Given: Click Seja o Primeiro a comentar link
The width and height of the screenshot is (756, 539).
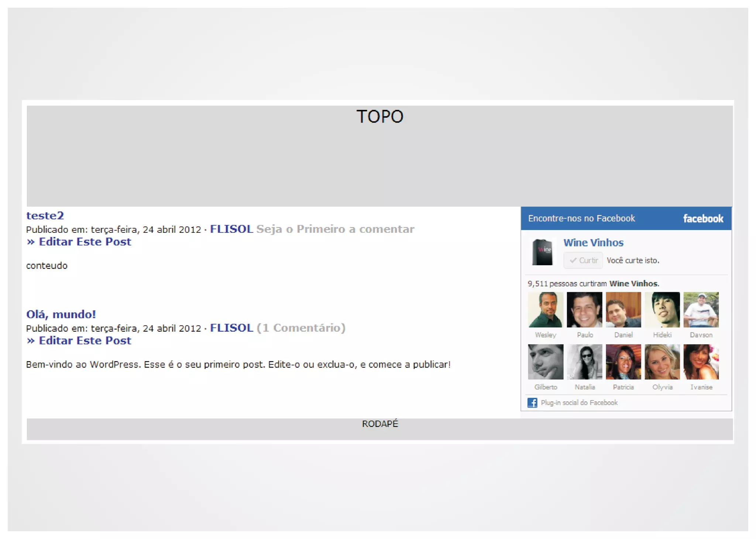Looking at the screenshot, I should [335, 229].
